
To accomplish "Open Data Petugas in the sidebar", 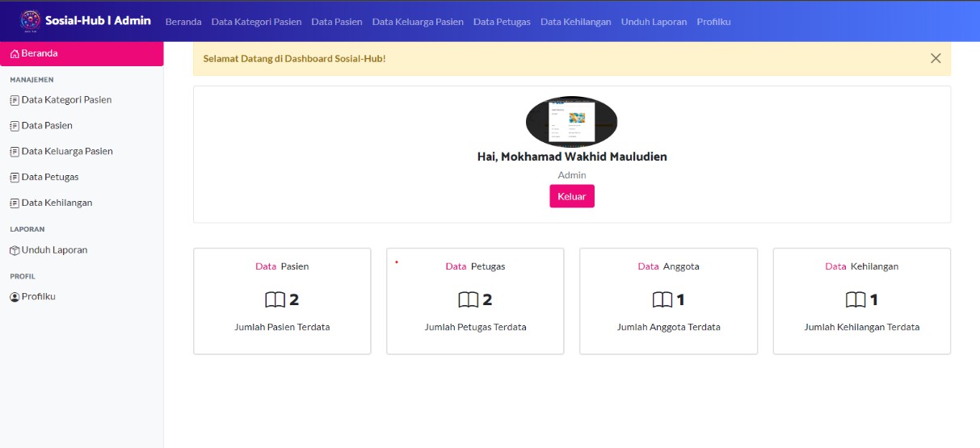I will [49, 177].
